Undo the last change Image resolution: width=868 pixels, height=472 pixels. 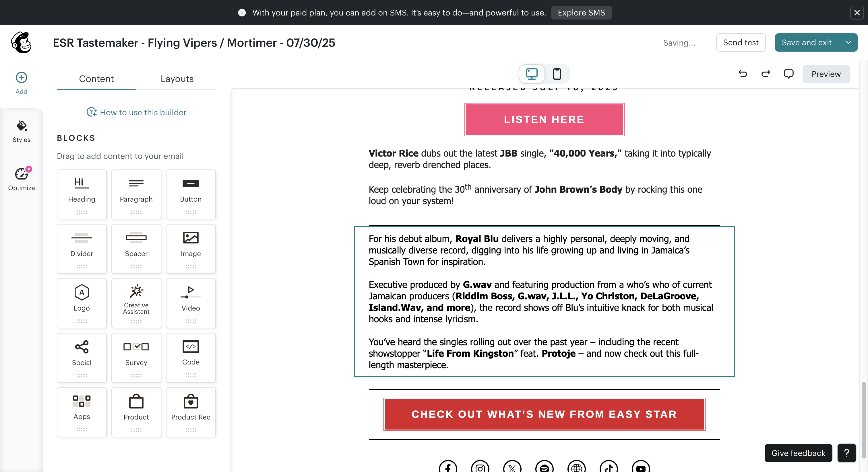point(743,74)
